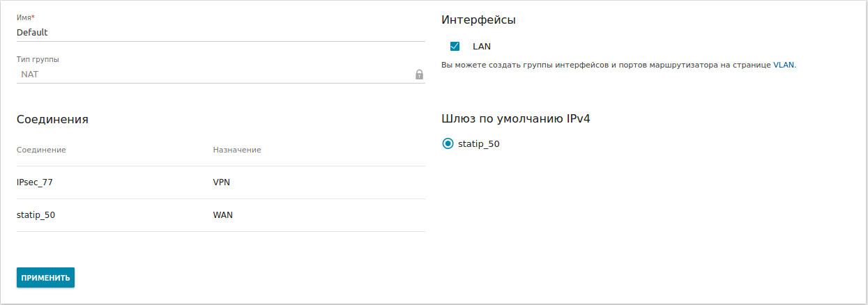Click the locked NAT group type field
This screenshot has height=305, width=868.
[x=209, y=74]
